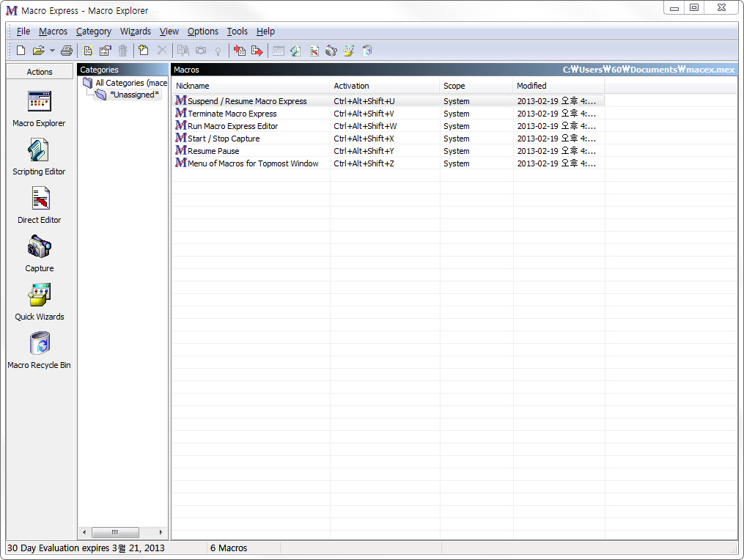
Task: Expand the open file dropdown arrow
Action: pyautogui.click(x=52, y=51)
